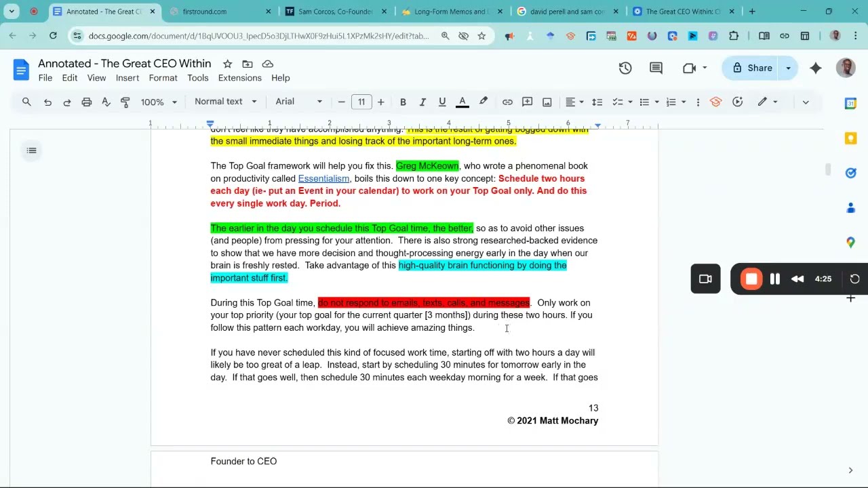Open the Insert menu
Viewport: 868px width, 488px height.
point(127,78)
